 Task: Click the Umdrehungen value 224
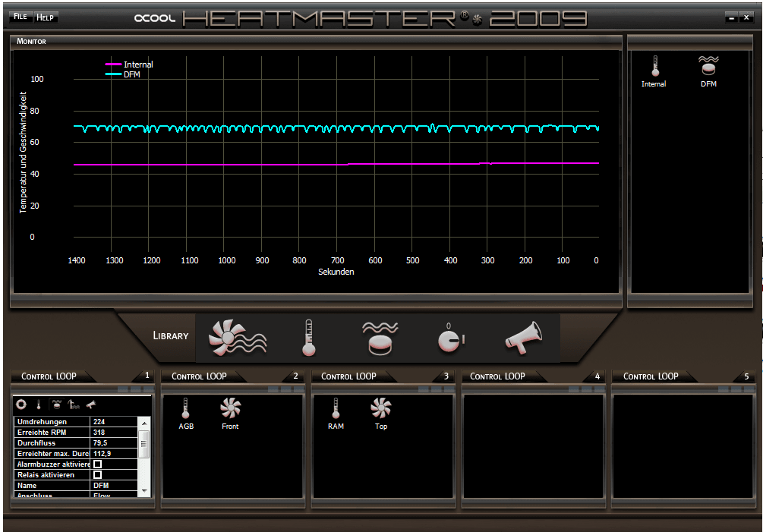(x=114, y=422)
